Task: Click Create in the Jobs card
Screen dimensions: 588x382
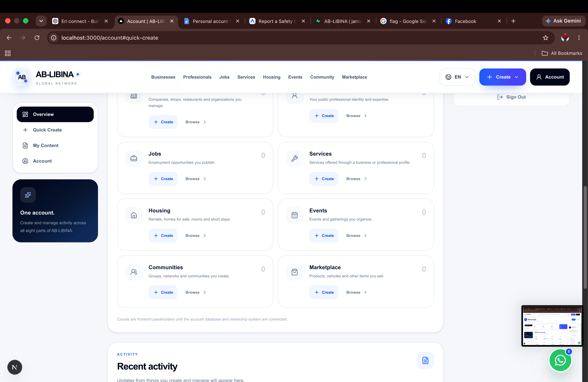Action: [163, 179]
